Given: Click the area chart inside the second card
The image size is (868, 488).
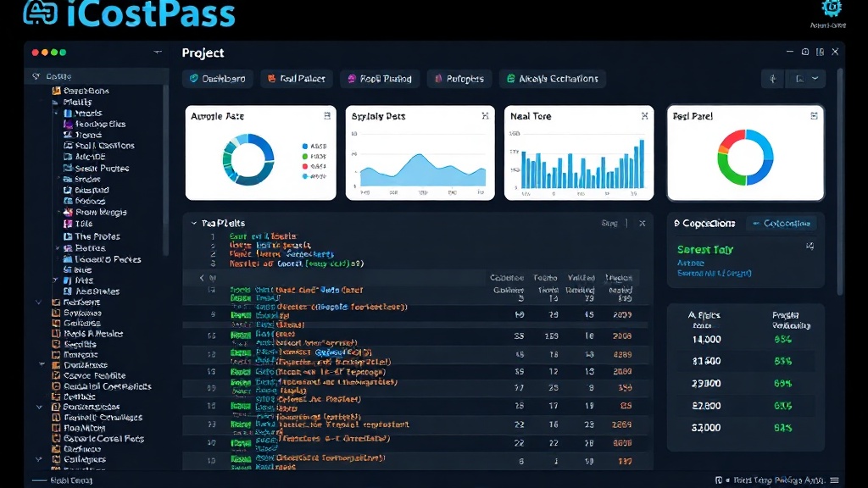Looking at the screenshot, I should [x=423, y=169].
